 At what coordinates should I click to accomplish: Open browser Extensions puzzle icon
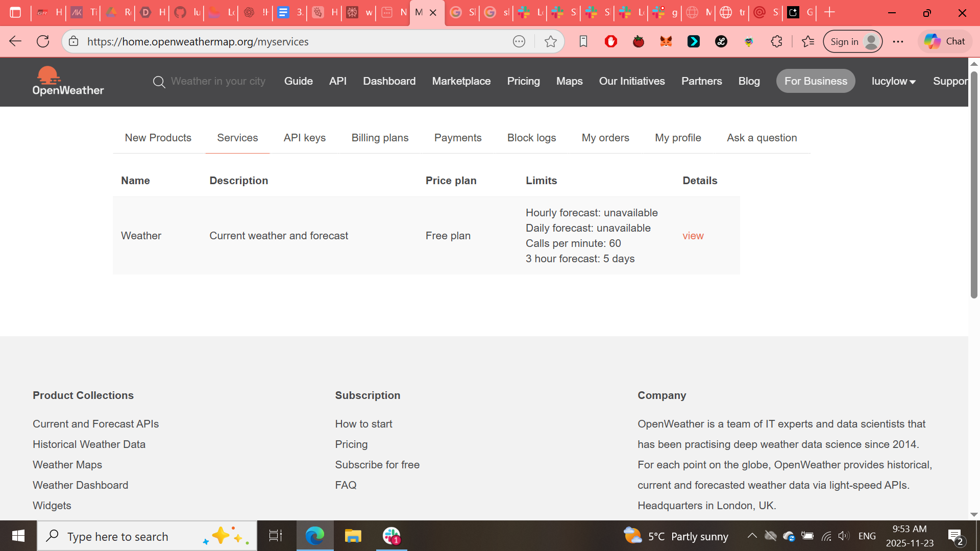(776, 41)
